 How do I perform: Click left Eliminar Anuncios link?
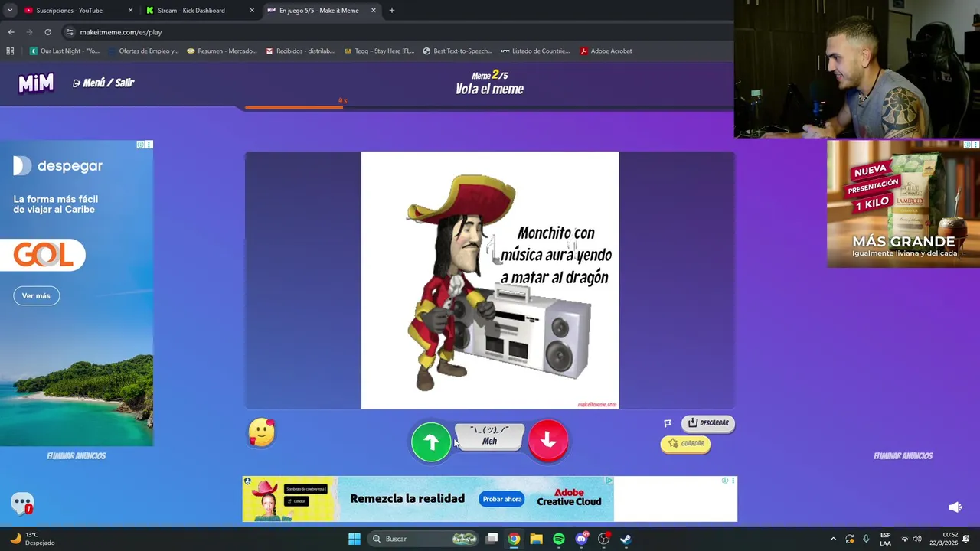click(76, 456)
